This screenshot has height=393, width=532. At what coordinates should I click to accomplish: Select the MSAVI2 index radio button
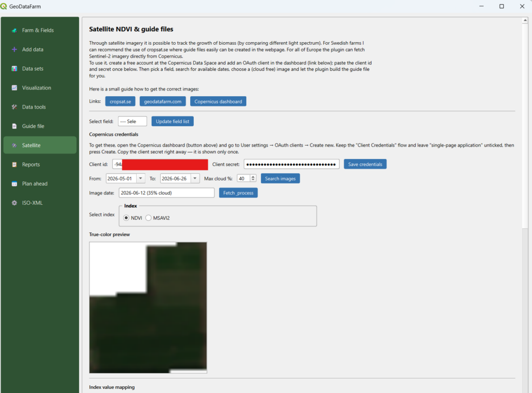(x=148, y=218)
